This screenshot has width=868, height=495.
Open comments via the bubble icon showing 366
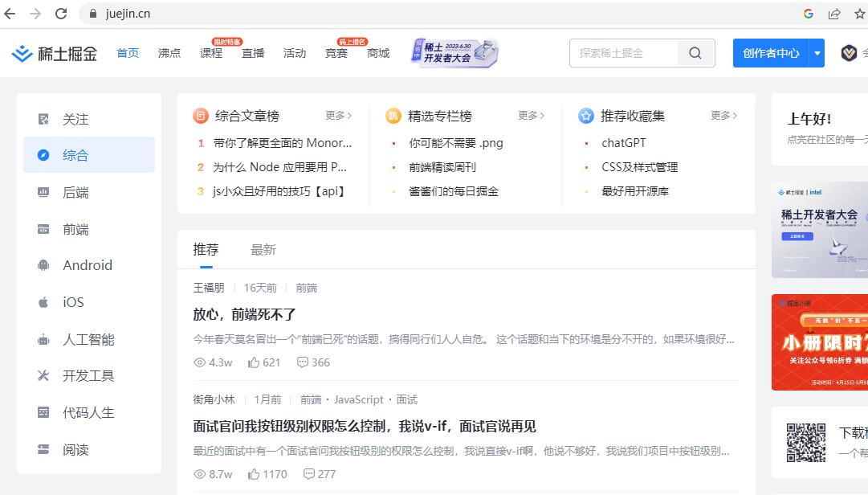pos(302,362)
